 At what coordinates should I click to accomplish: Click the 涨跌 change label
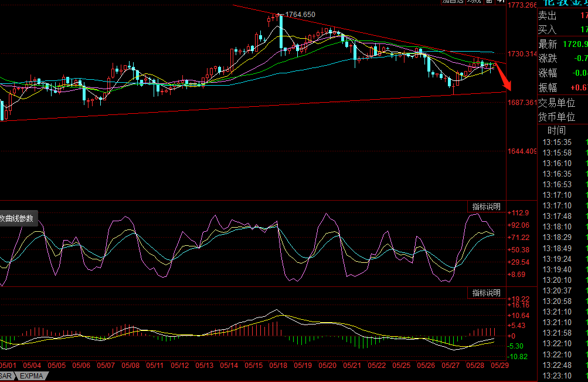[x=548, y=59]
